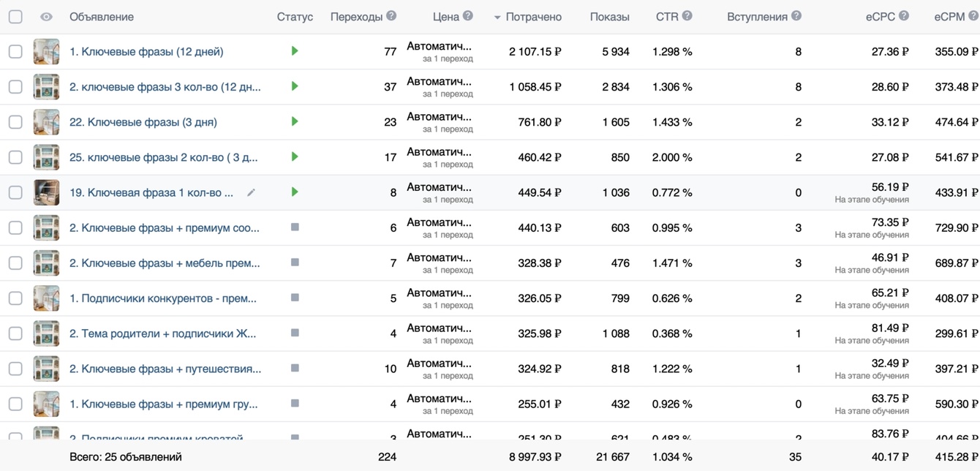Check the select-all checkbox in the table header
This screenshot has width=980, height=471.
click(x=15, y=17)
